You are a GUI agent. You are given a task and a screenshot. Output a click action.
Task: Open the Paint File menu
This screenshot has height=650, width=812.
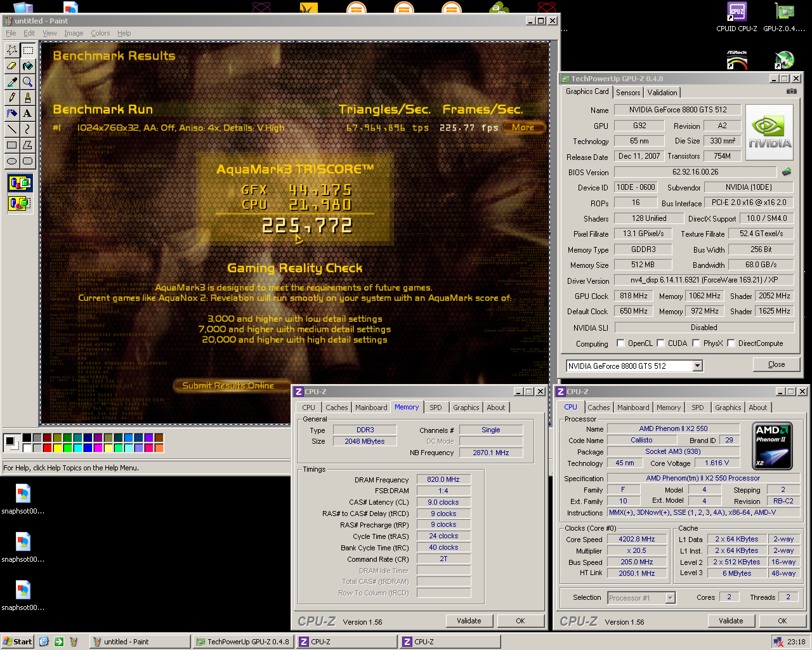[x=11, y=33]
